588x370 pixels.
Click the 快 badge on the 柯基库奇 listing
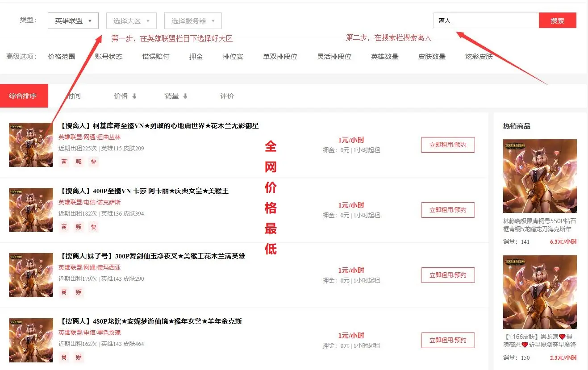click(93, 162)
